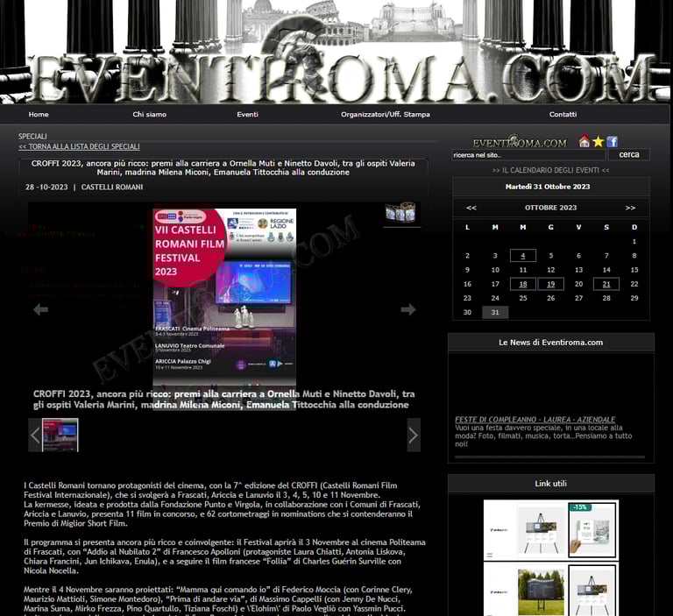
Task: Show previous slide with left arrow
Action: coord(41,309)
